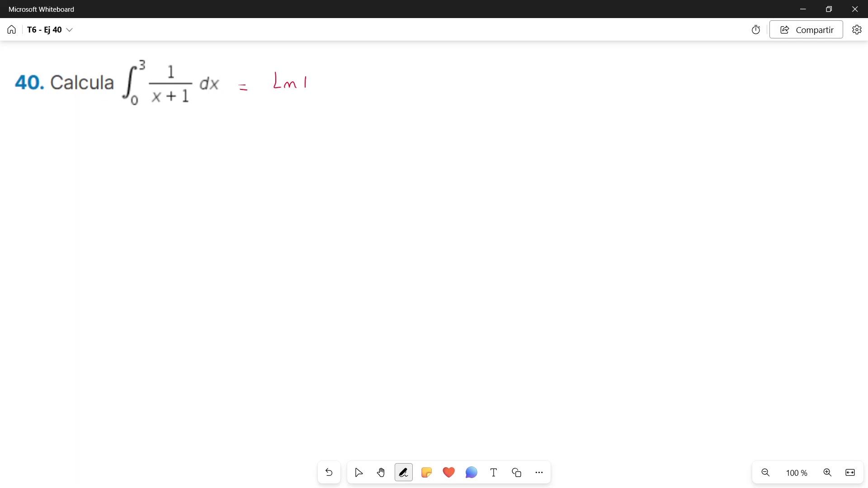Fit whiteboard content to screen
The image size is (868, 488).
(850, 472)
